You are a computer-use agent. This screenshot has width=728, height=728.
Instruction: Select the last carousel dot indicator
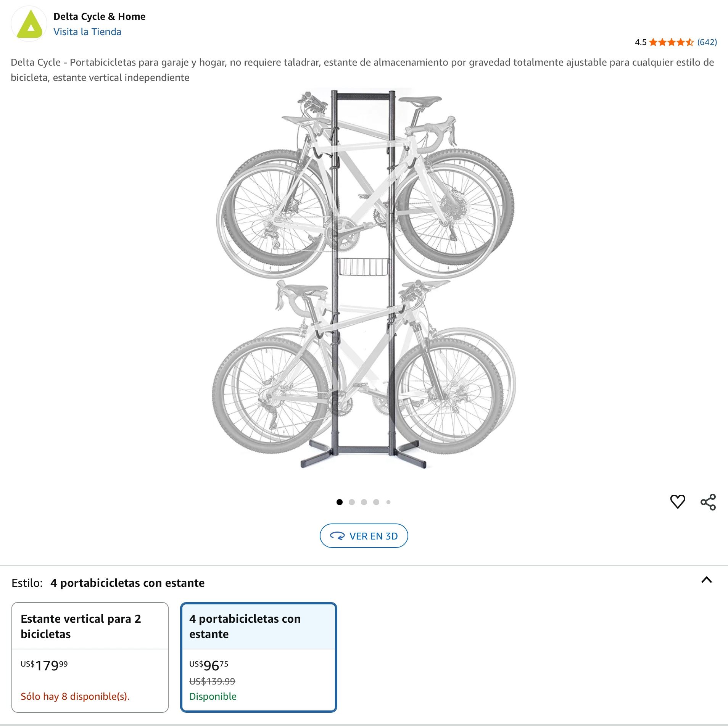coord(388,502)
